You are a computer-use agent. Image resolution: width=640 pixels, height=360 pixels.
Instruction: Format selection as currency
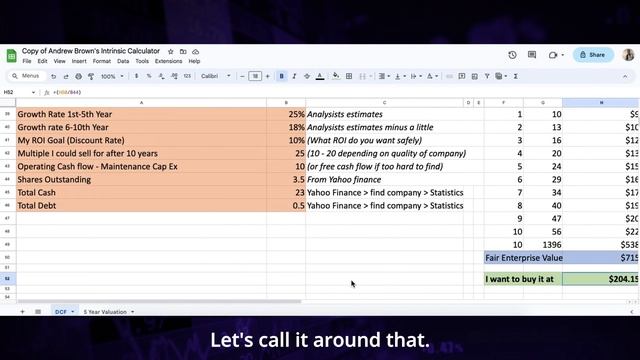[x=136, y=76]
